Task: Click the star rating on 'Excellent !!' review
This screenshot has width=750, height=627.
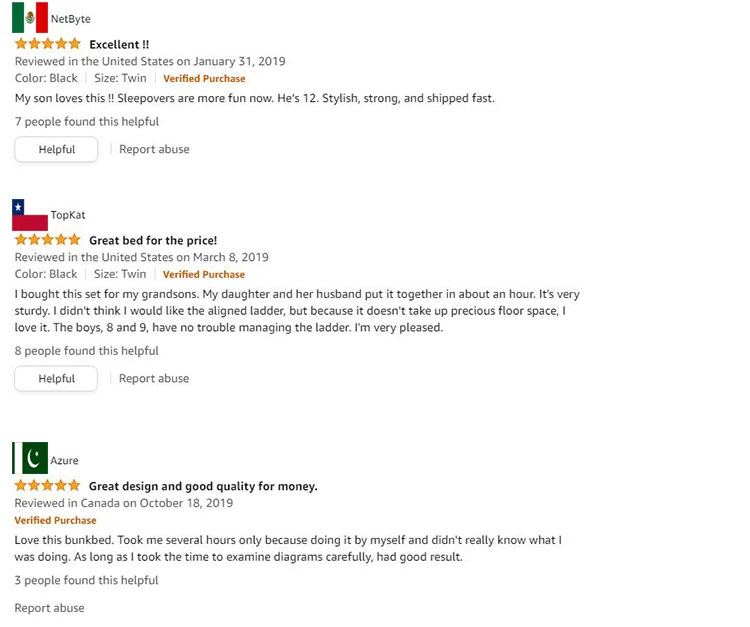Action: pyautogui.click(x=48, y=44)
